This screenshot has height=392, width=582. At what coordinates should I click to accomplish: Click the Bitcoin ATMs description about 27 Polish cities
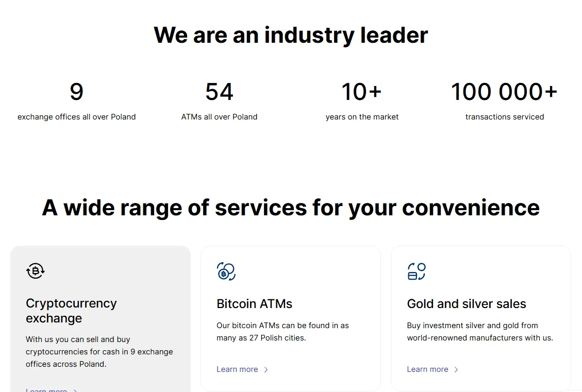[283, 332]
